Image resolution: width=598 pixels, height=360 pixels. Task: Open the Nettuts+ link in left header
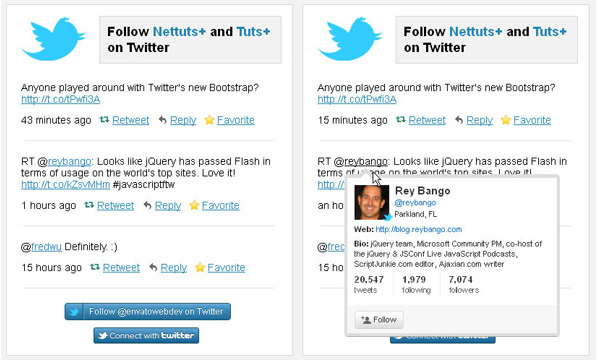point(179,32)
